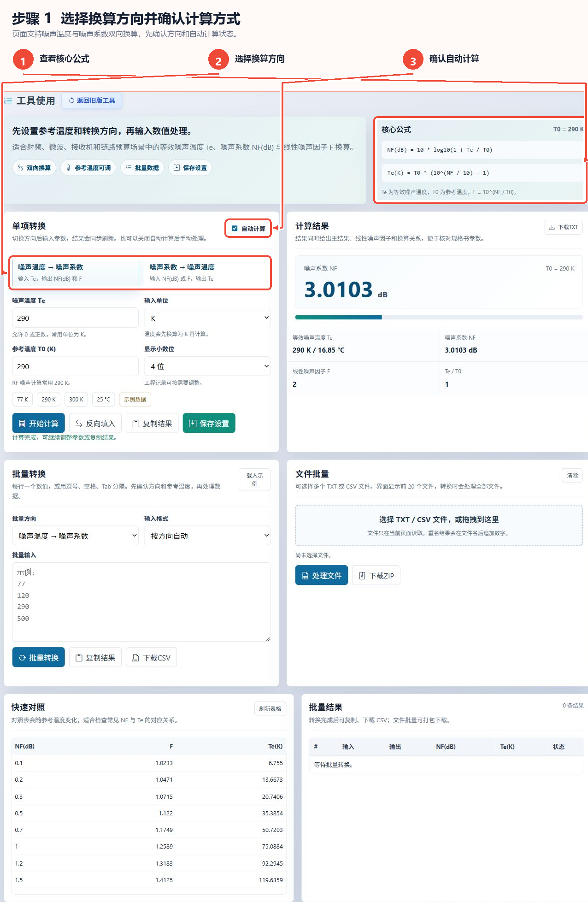This screenshot has height=902, width=588.
Task: Open the 显示小数位 dropdown
Action: click(207, 366)
